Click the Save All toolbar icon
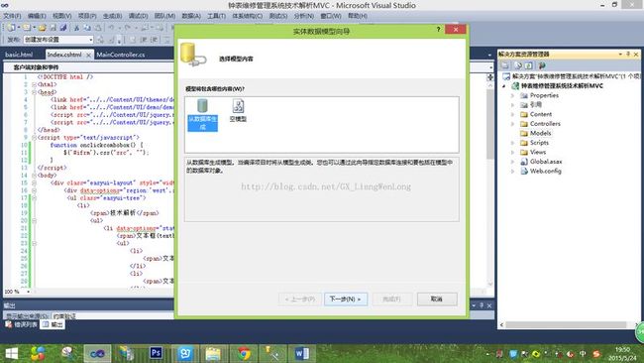The height and width of the screenshot is (363, 644). coord(63,28)
